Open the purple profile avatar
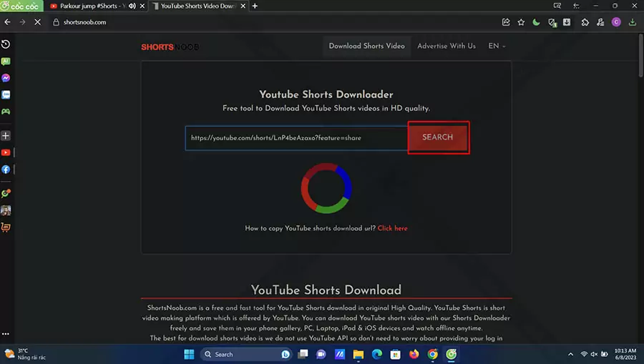 pos(616,22)
